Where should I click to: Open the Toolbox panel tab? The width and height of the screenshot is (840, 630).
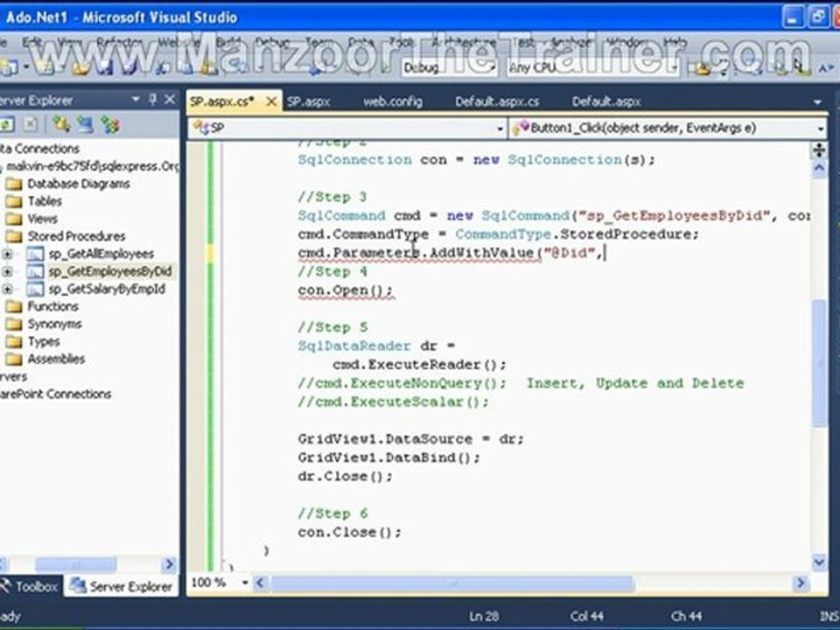(30, 586)
